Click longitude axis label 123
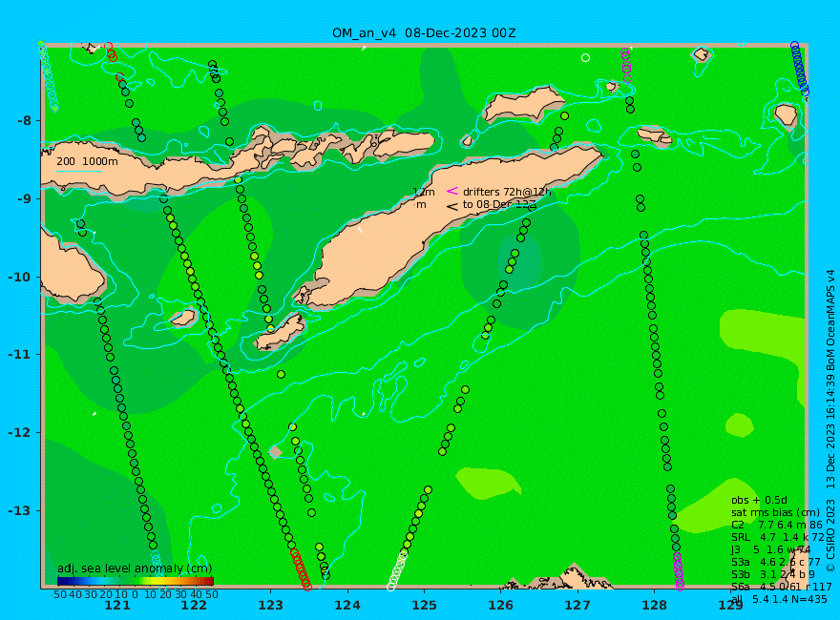This screenshot has width=840, height=620. click(270, 606)
